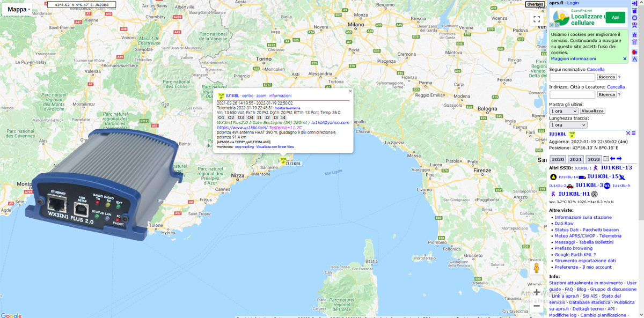
Task: Open https://www.iu1kbl.com/ link
Action: (241, 128)
